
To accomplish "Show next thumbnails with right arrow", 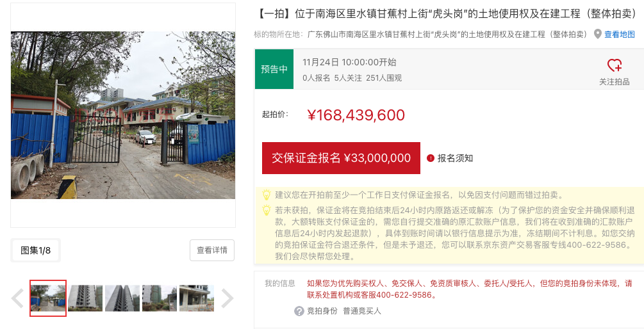I will point(227,298).
